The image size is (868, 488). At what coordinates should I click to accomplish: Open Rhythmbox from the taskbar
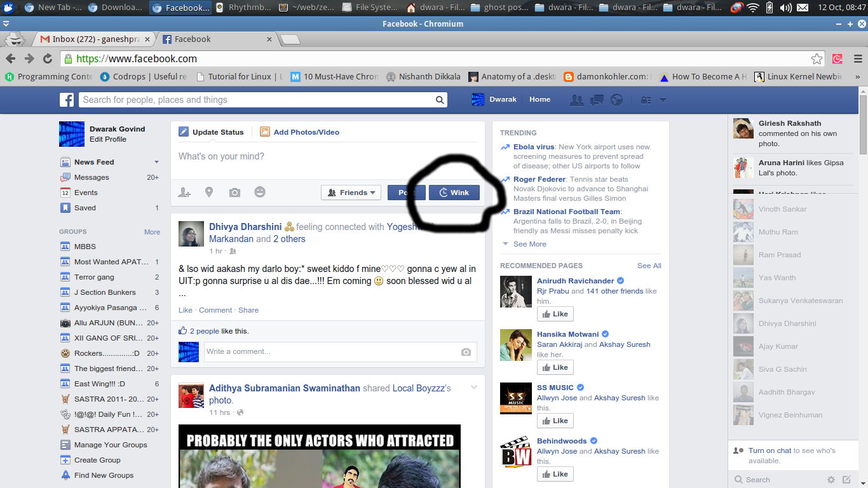[243, 8]
